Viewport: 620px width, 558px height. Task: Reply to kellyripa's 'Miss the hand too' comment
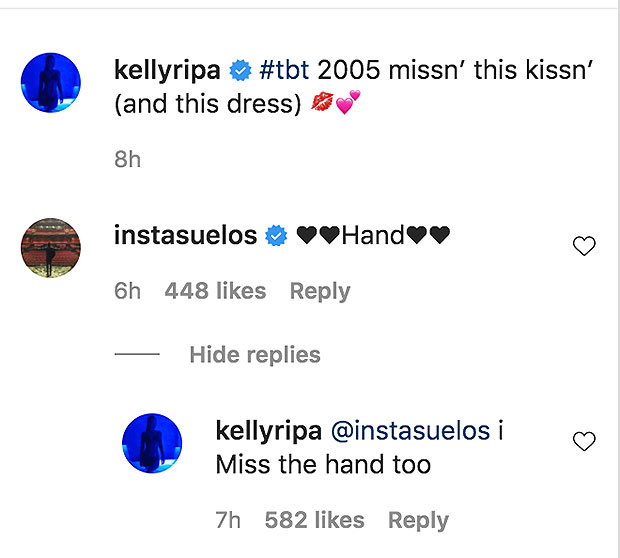(x=418, y=520)
